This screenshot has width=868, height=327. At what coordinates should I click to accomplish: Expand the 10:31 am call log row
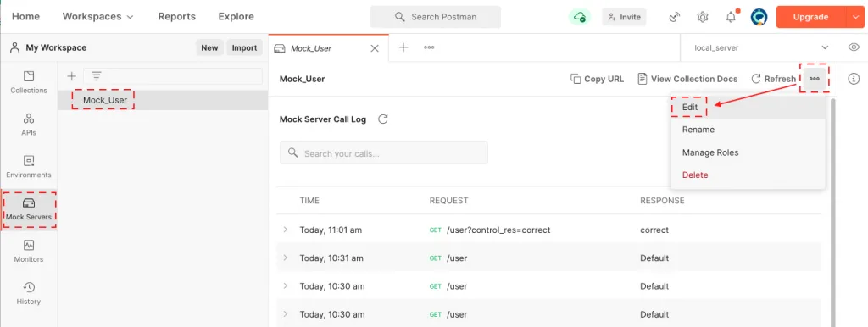coord(286,258)
